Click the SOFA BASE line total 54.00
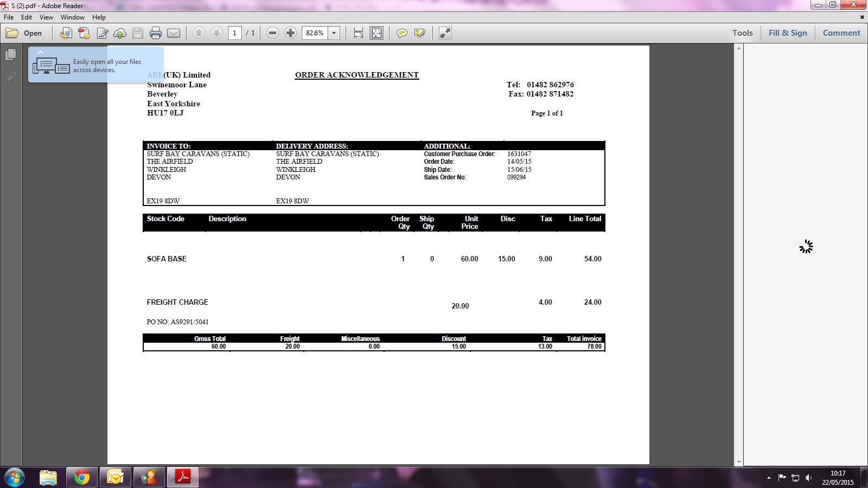 pos(592,259)
